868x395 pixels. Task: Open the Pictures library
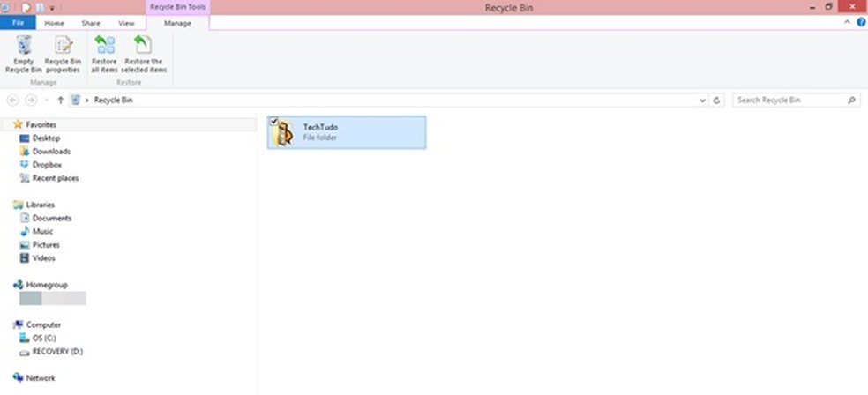(x=46, y=244)
